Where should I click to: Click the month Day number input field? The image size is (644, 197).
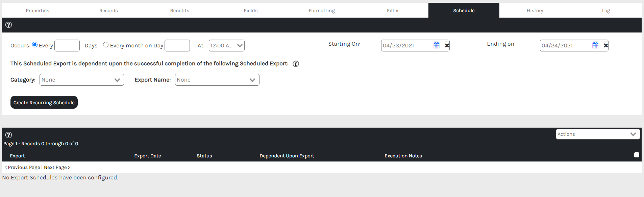click(177, 45)
